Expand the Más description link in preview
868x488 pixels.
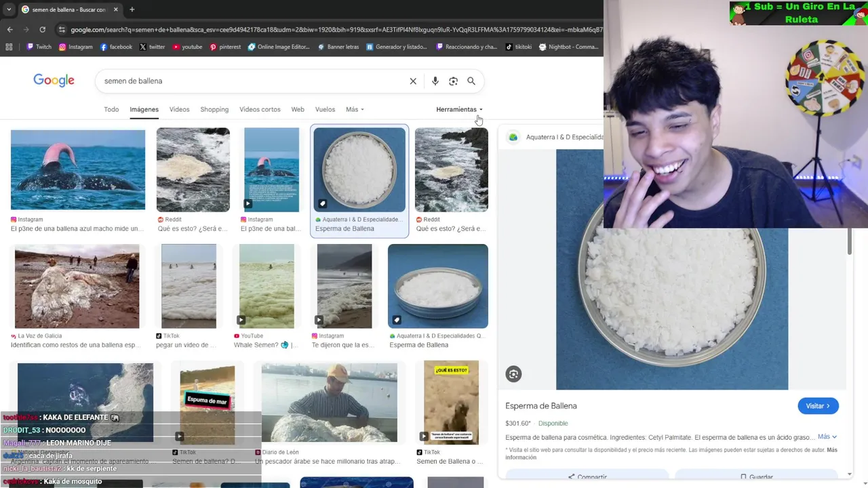pos(827,437)
